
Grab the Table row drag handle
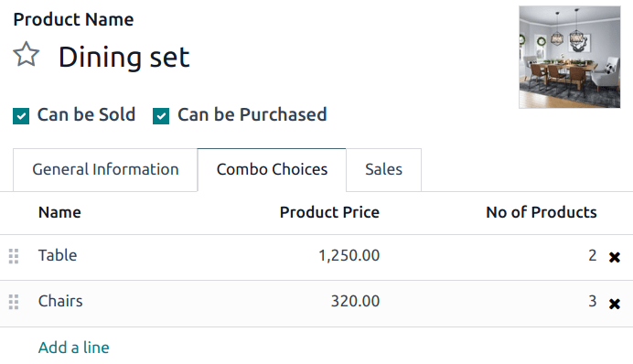pos(14,256)
